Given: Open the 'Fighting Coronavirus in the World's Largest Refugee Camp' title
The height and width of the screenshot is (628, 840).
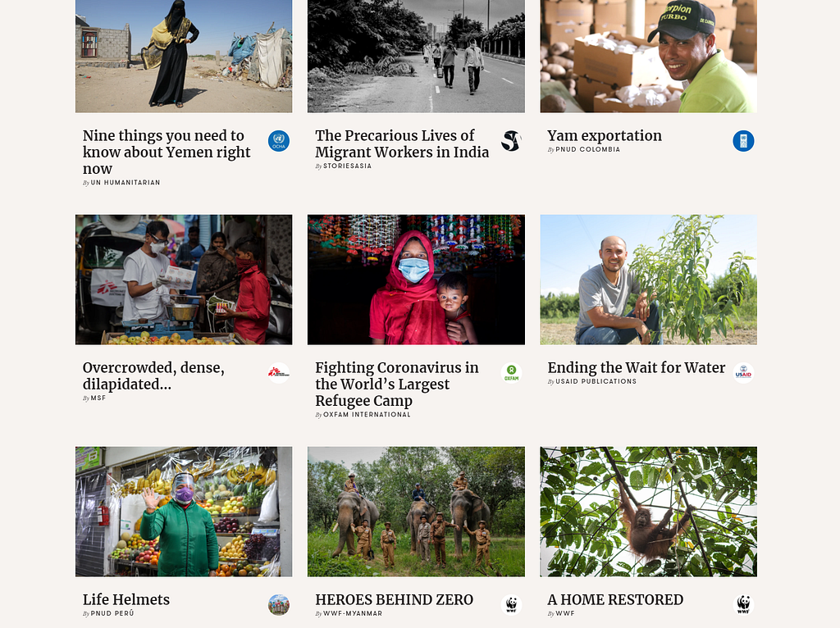Looking at the screenshot, I should (397, 384).
